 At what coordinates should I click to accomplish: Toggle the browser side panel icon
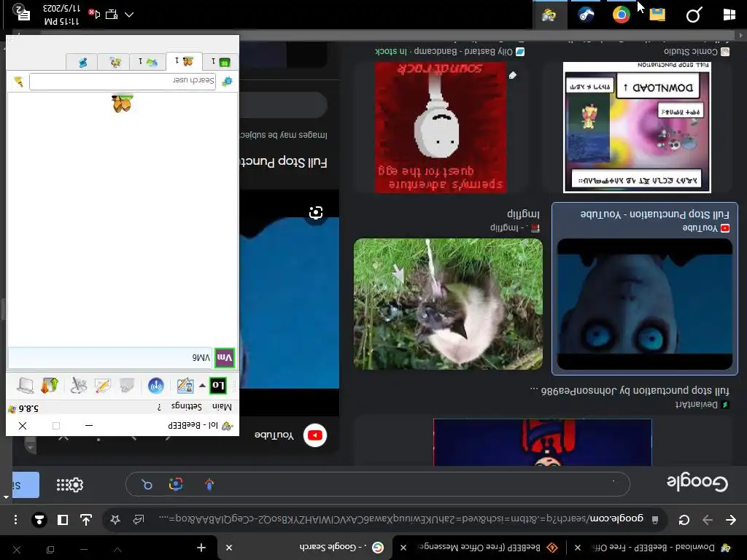(x=63, y=519)
